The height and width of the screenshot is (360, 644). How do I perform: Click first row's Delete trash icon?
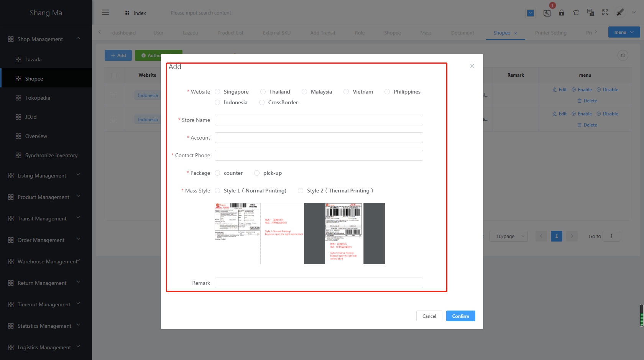(x=580, y=101)
